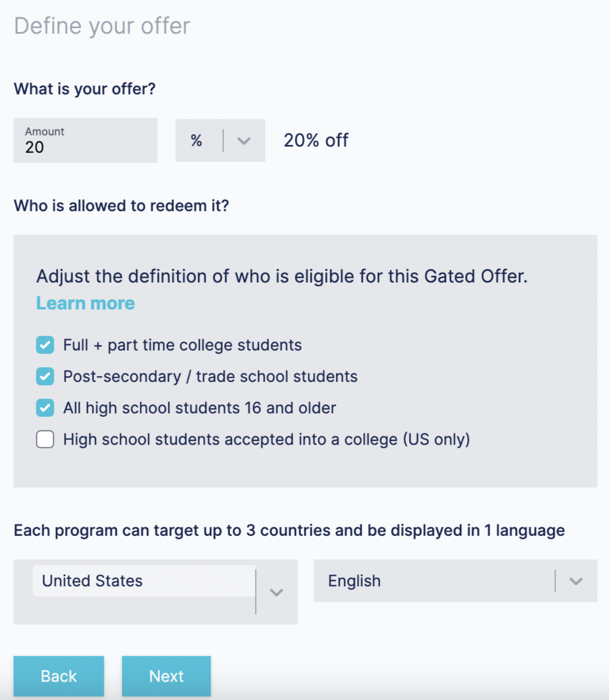Viewport: 609px width, 700px height.
Task: Open the percent unit dropdown
Action: coord(220,141)
